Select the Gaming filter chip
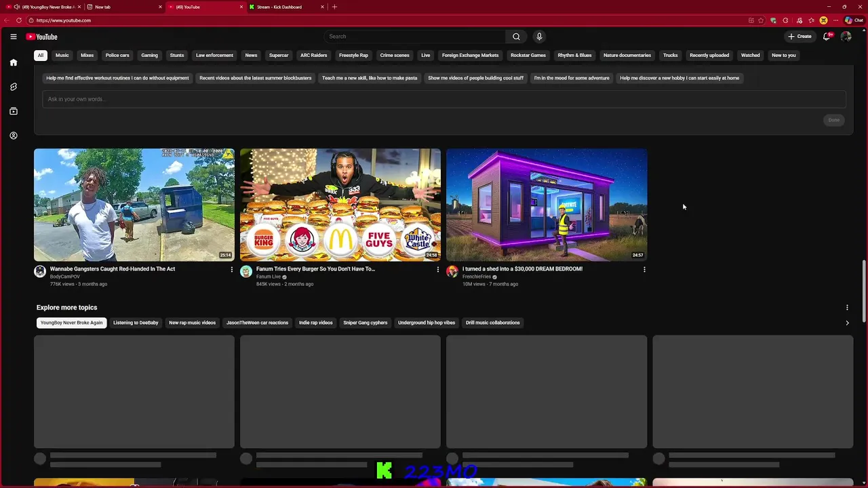This screenshot has width=868, height=488. click(x=150, y=56)
